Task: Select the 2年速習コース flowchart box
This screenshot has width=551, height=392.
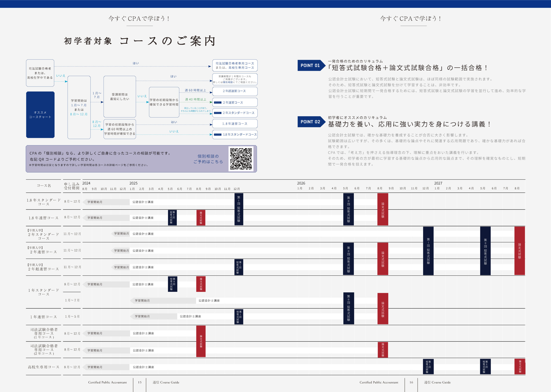Action: [x=235, y=102]
